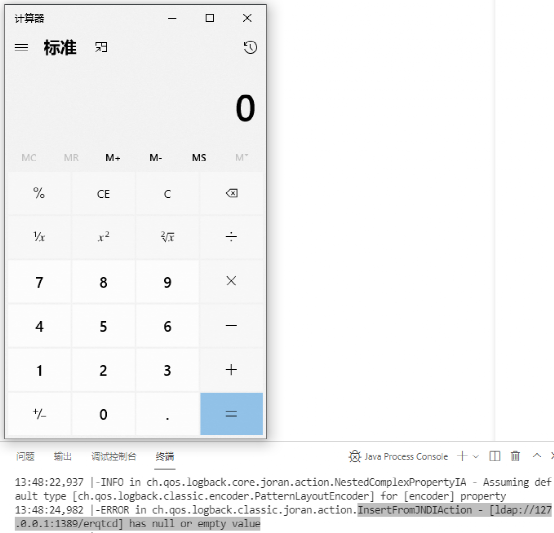The width and height of the screenshot is (554, 533).
Task: Click the number 5 key
Action: click(103, 326)
